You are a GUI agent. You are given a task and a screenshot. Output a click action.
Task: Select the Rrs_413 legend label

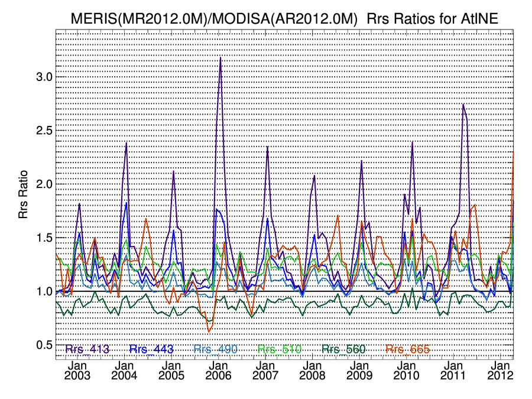coord(87,349)
